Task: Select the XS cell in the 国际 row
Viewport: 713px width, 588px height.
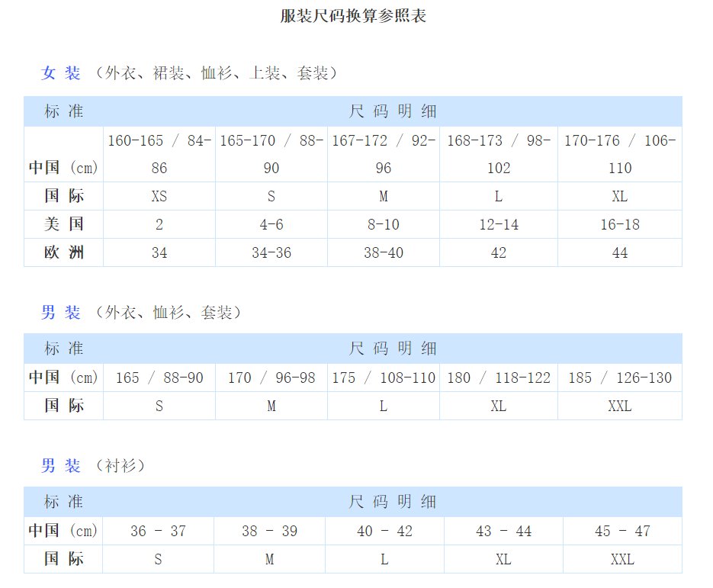Action: click(159, 196)
